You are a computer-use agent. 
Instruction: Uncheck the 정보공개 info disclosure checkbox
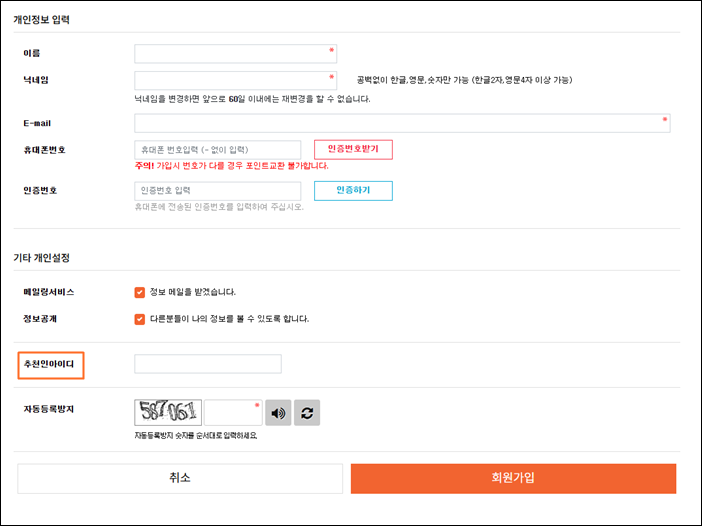click(140, 319)
